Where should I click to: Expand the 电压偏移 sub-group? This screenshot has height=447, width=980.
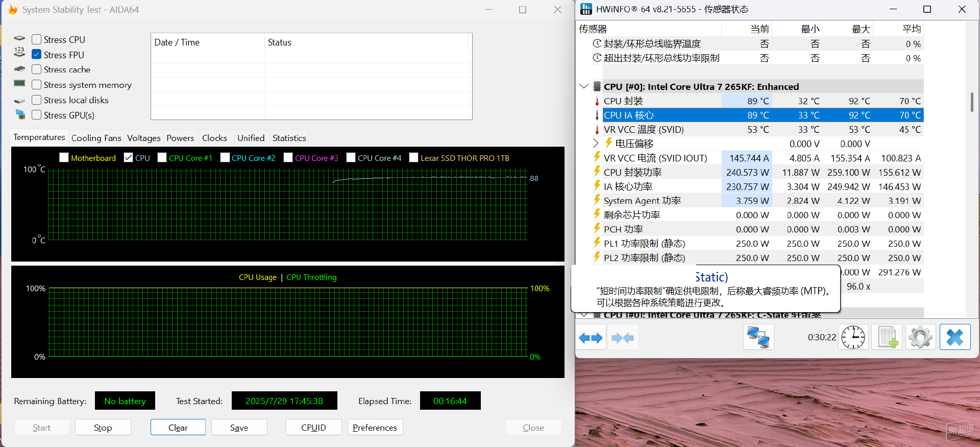(595, 143)
